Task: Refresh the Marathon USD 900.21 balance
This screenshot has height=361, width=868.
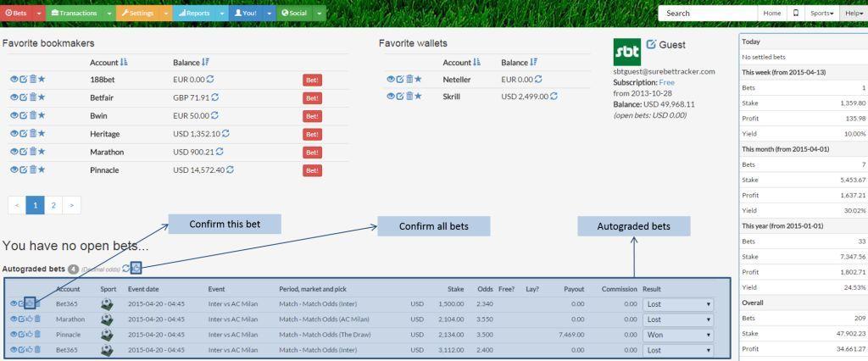Action: (x=220, y=152)
